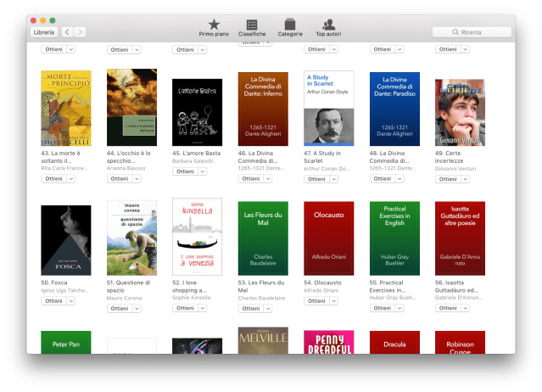
Task: Open the Top autori icon
Action: 328,25
